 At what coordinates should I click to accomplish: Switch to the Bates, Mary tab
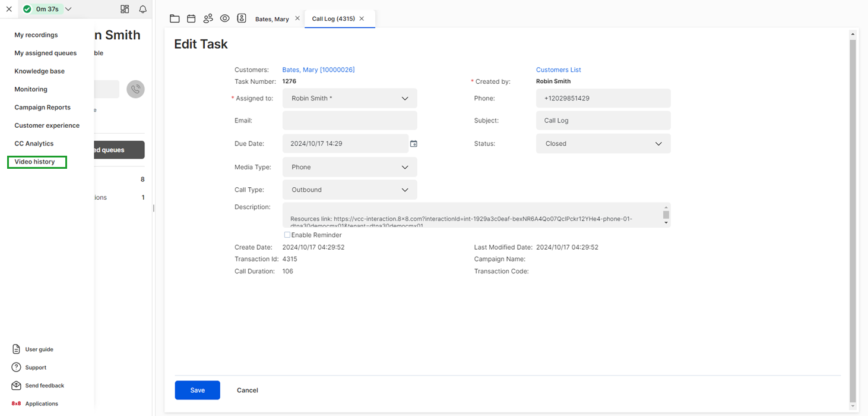click(272, 19)
